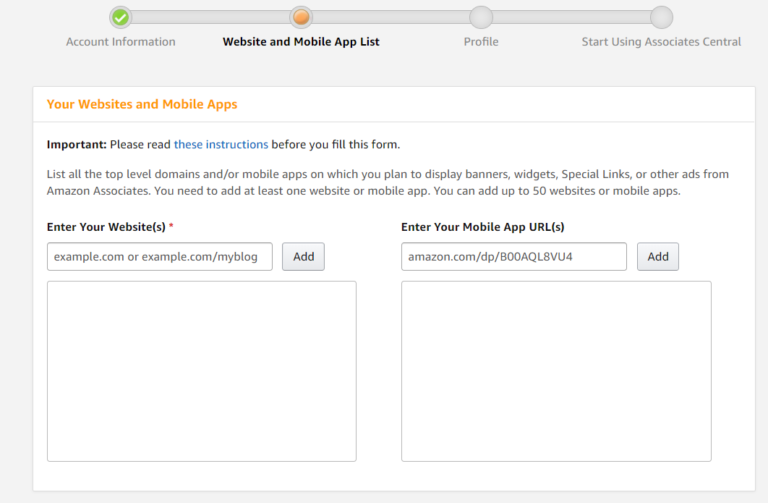The image size is (768, 503).
Task: Jump to Start Using Associates Central label
Action: coord(661,42)
